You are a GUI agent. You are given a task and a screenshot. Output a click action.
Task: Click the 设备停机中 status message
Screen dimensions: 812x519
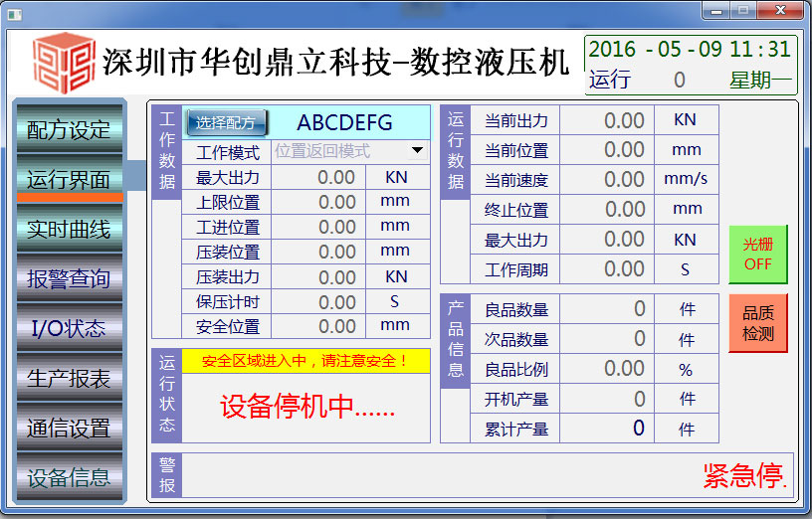(307, 407)
